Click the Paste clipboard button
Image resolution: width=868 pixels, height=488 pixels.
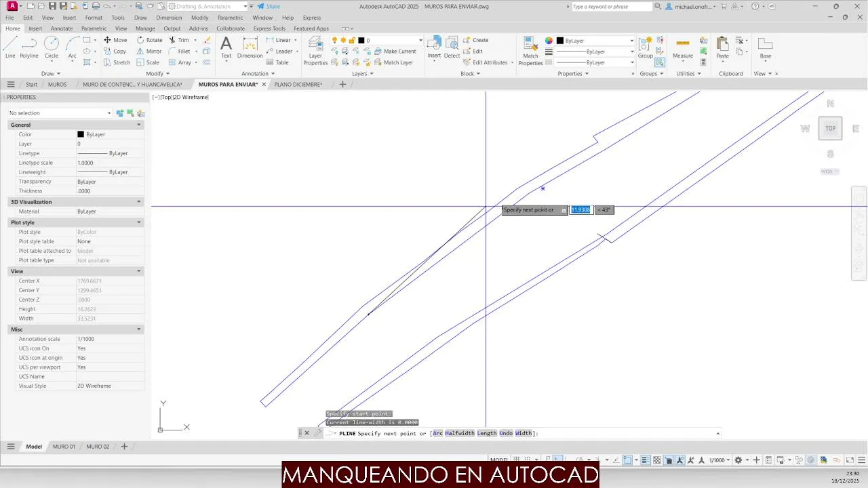click(723, 47)
